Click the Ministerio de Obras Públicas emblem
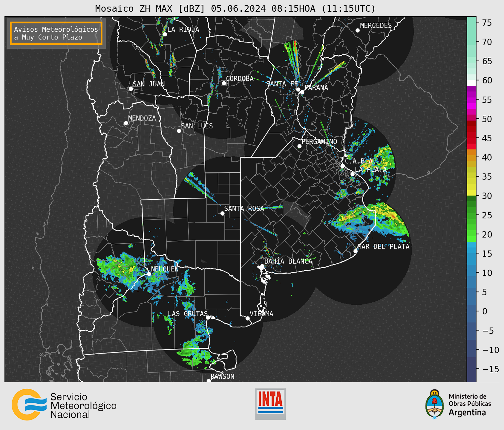The height and width of the screenshot is (430, 504). (x=435, y=404)
